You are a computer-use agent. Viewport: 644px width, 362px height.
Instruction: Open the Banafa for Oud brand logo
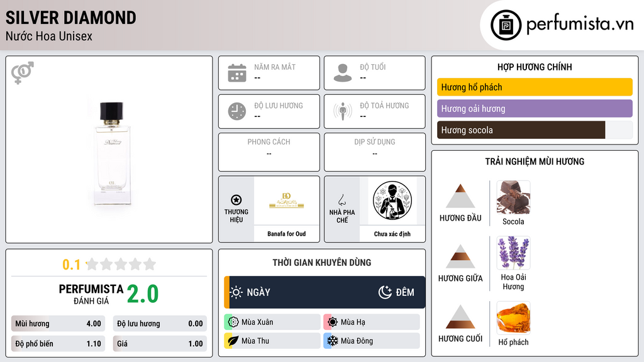(286, 200)
